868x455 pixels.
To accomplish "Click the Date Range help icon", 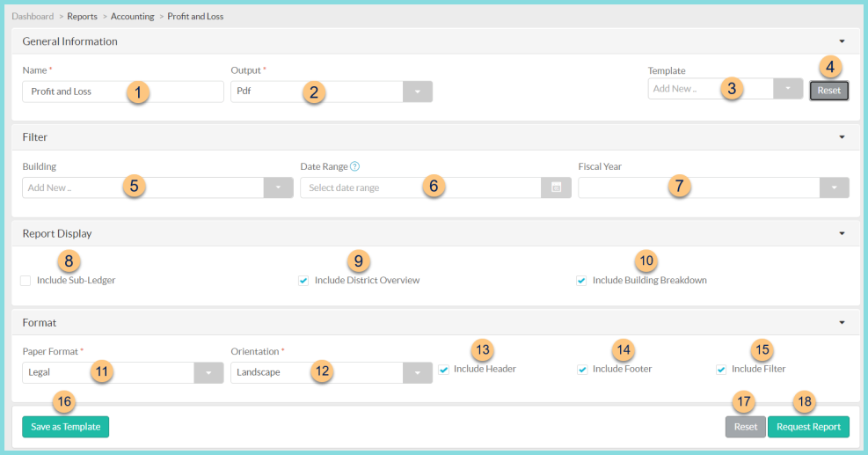I will point(354,166).
